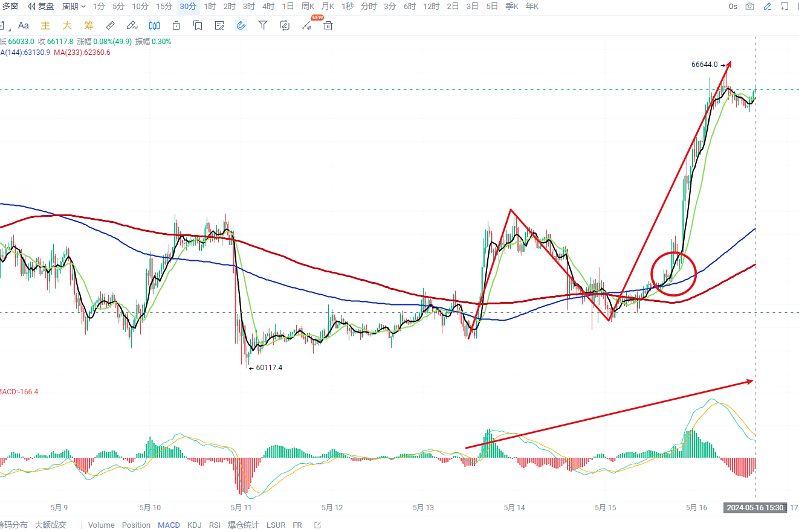Switch to the KDJ indicator tab

195,525
